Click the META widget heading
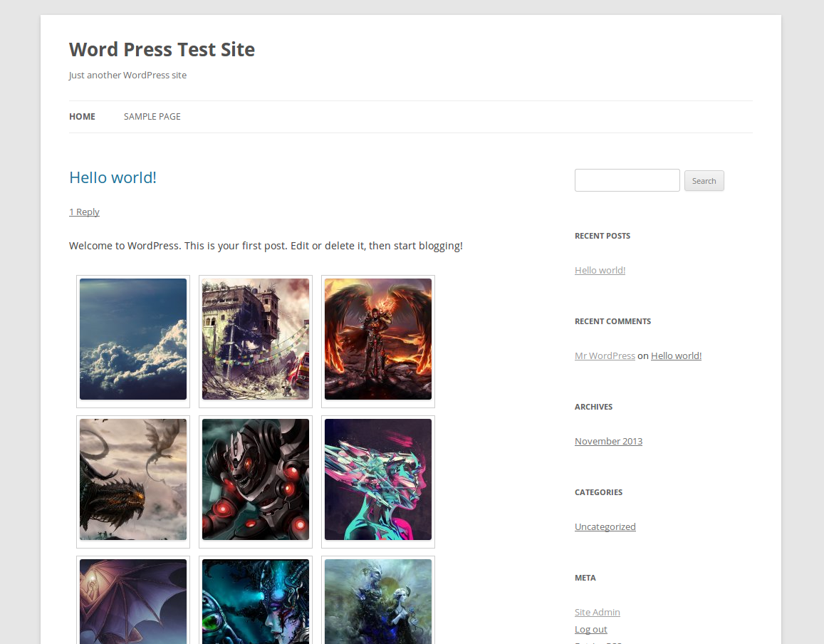 pyautogui.click(x=585, y=578)
